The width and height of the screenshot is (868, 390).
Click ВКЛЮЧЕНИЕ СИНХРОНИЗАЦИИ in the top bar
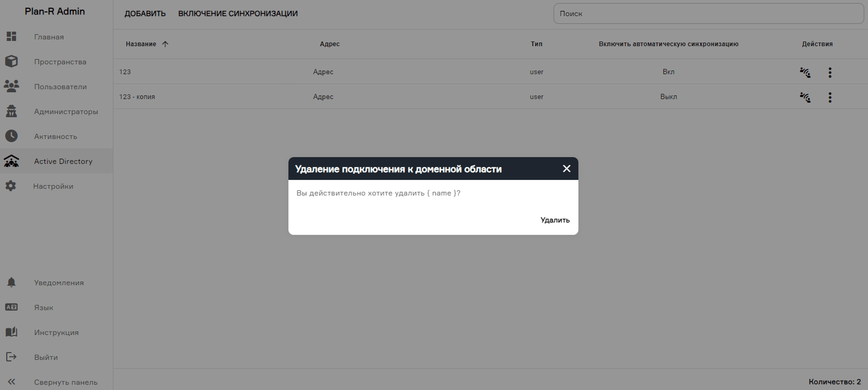click(238, 14)
